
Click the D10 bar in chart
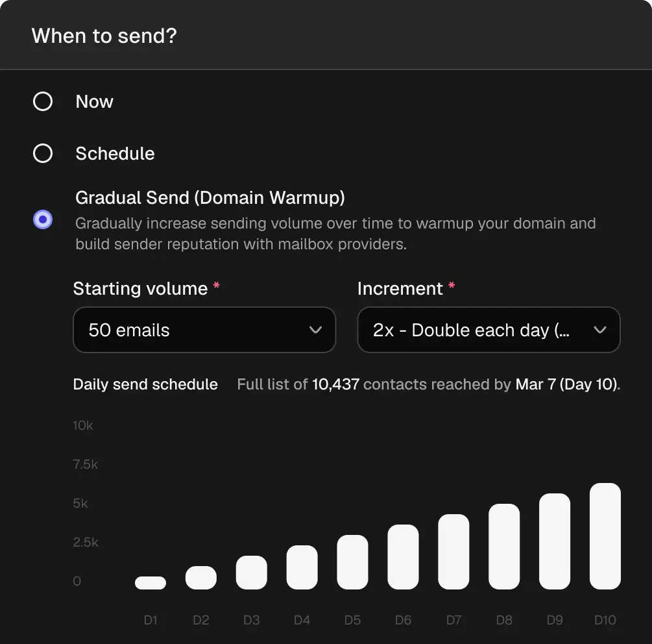605,536
